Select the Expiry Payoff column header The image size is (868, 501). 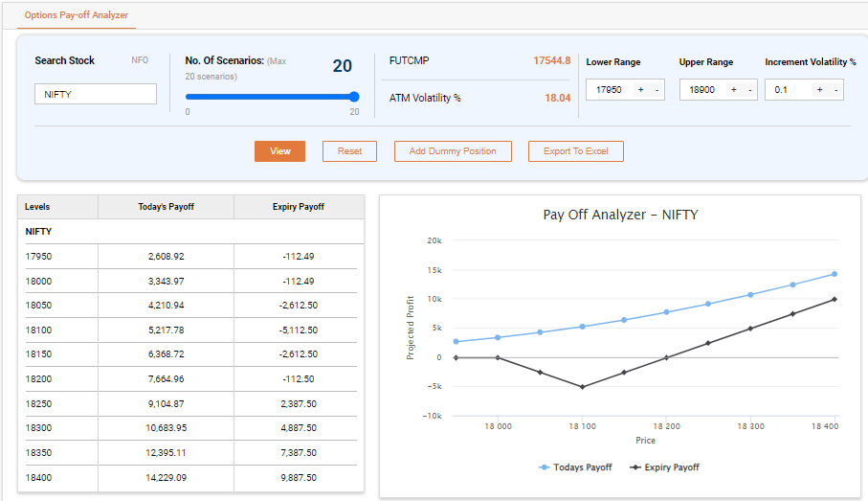[299, 207]
